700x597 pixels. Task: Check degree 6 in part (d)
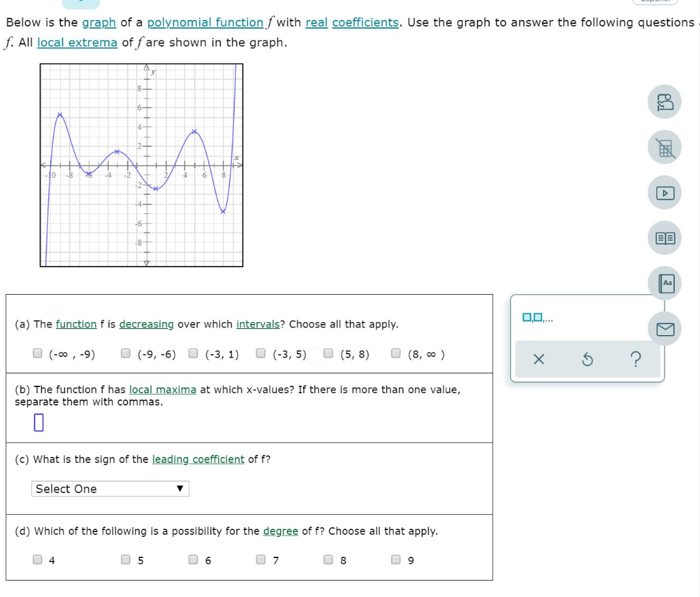pyautogui.click(x=193, y=559)
